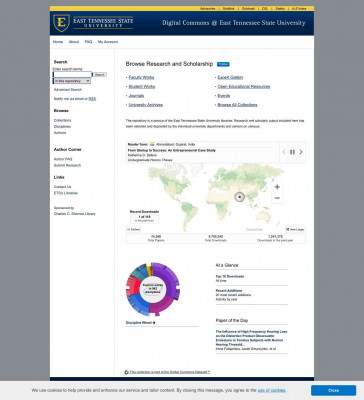Click the Total Downloads count
The image size is (364, 400).
215,236
